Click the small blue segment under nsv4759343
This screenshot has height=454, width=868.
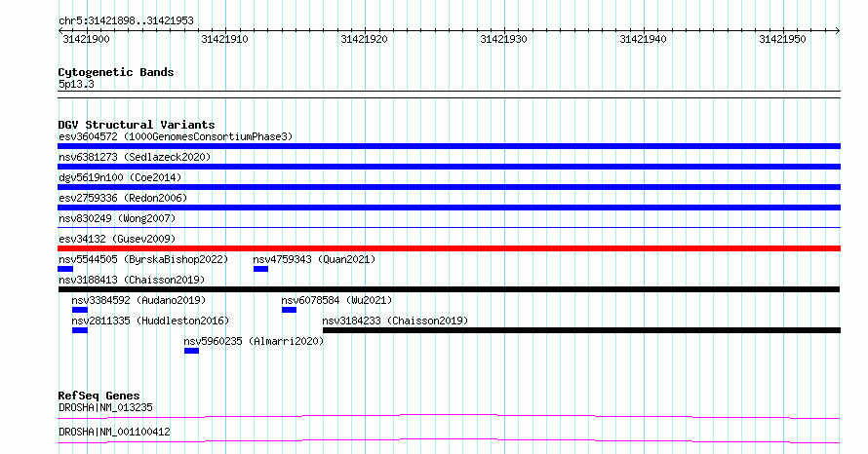point(260,269)
